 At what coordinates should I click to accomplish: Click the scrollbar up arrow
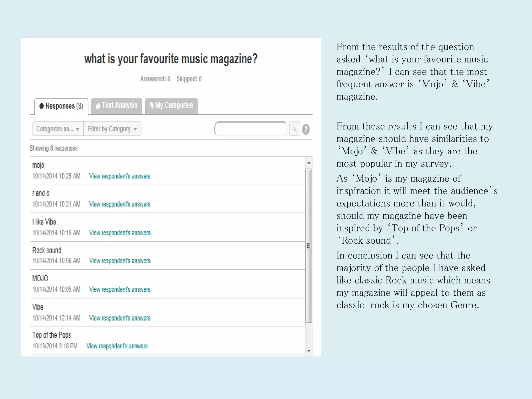point(309,163)
